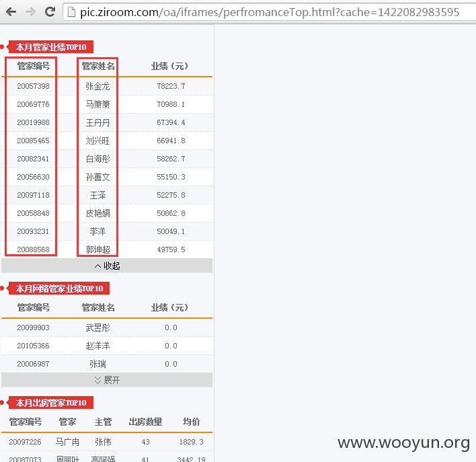
Task: Focus the address bar URL field
Action: tap(270, 12)
